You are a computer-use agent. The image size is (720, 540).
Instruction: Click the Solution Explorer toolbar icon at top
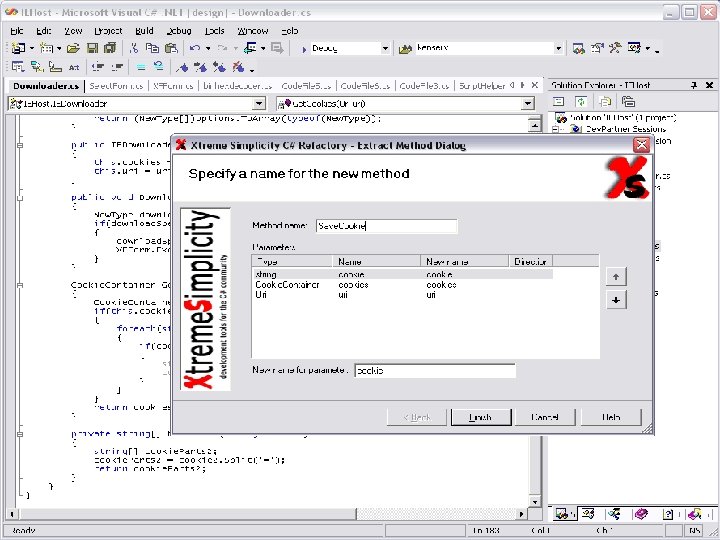[x=578, y=48]
